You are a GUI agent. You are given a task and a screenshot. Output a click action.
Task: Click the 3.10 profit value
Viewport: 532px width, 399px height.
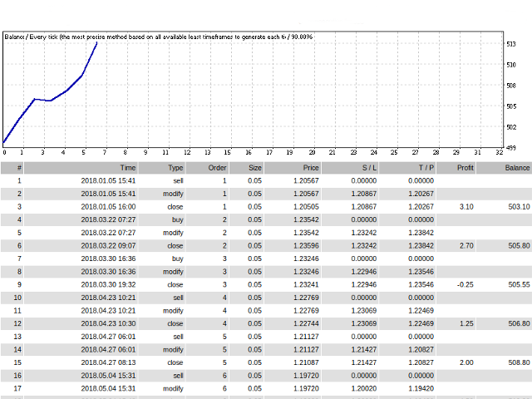tap(466, 206)
